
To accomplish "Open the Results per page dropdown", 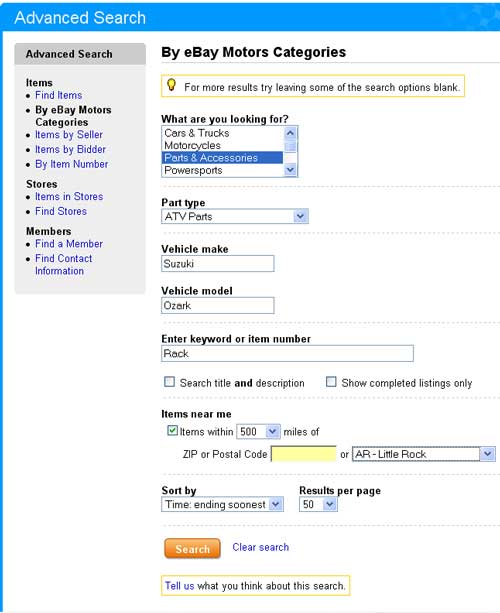I will (318, 504).
